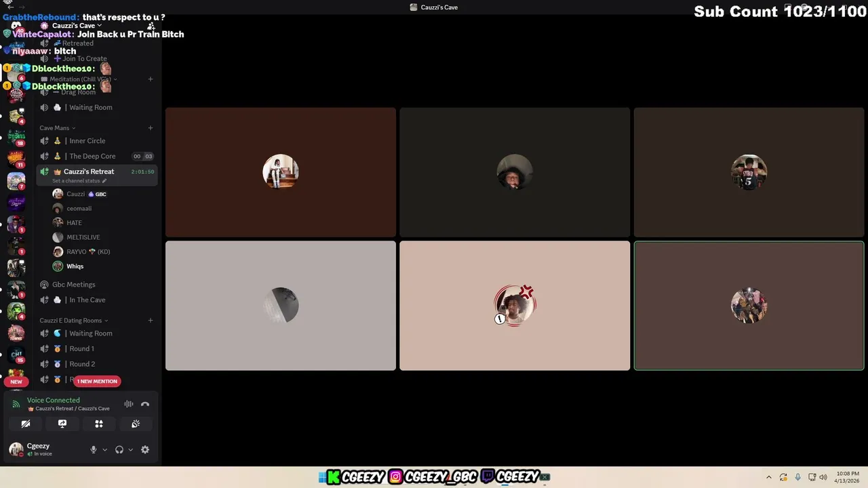The image size is (868, 488).
Task: Open the server with 11 badge
Action: tap(16, 160)
